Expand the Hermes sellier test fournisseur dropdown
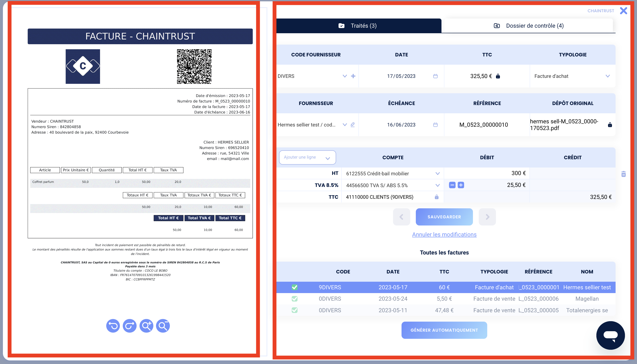The image size is (637, 364). (345, 124)
